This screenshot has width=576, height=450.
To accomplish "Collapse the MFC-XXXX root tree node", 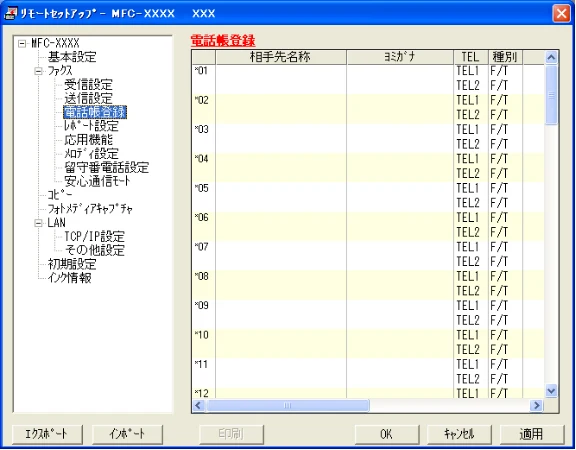I will [x=22, y=44].
